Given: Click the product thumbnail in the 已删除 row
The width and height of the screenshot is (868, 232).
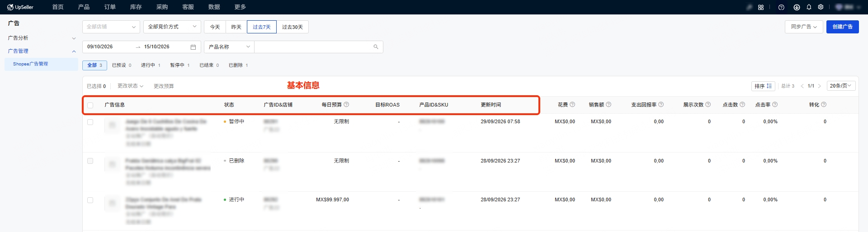Looking at the screenshot, I should [112, 164].
